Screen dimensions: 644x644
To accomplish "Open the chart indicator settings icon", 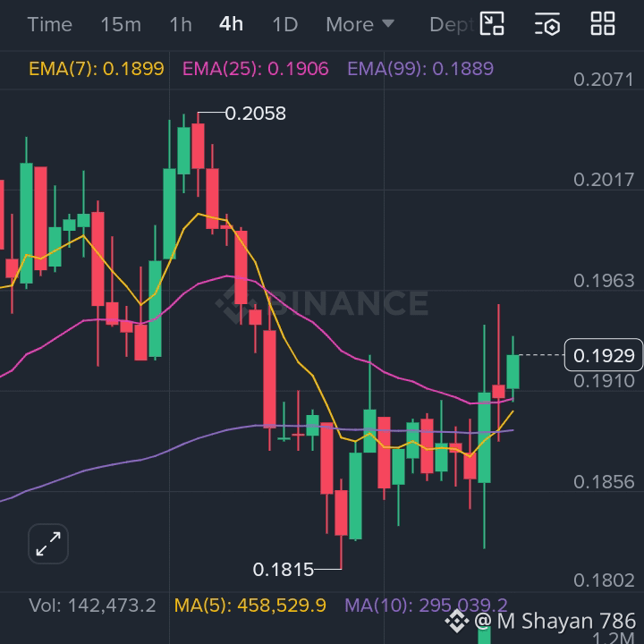I will pos(547,24).
